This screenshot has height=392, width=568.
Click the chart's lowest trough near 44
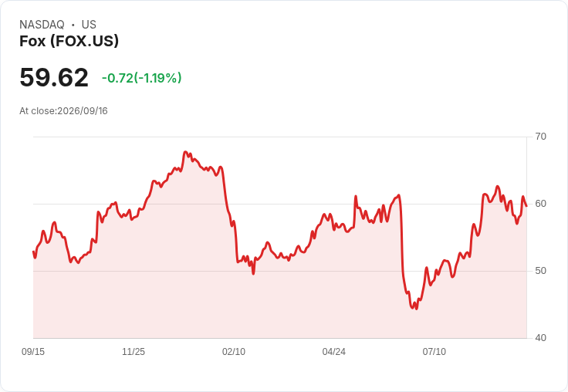[416, 309]
